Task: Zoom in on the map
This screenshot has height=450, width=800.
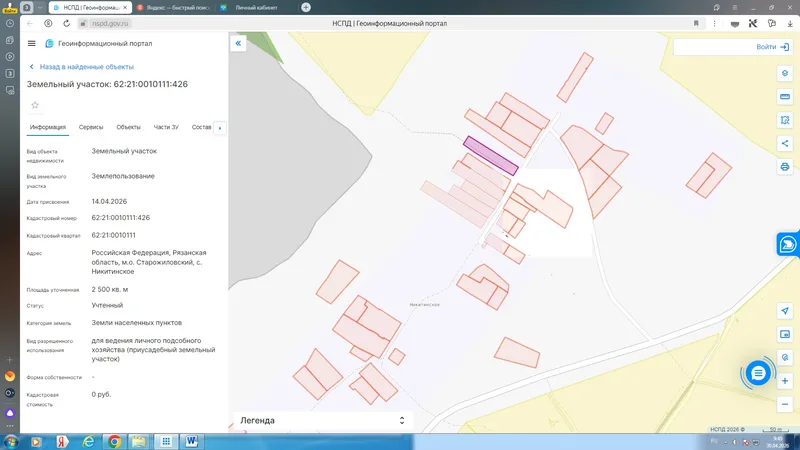Action: [x=785, y=381]
